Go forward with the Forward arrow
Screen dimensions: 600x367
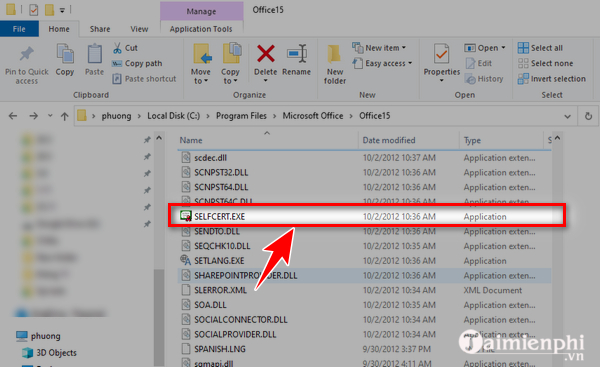[34, 116]
